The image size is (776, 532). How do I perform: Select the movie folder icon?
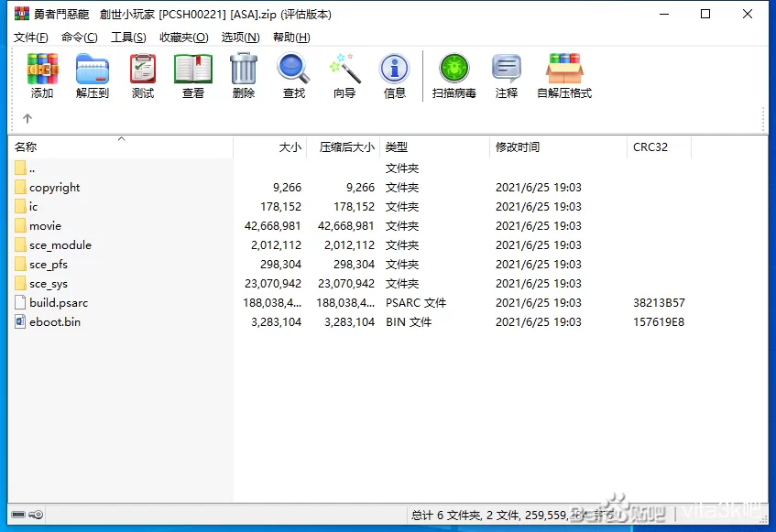(20, 225)
